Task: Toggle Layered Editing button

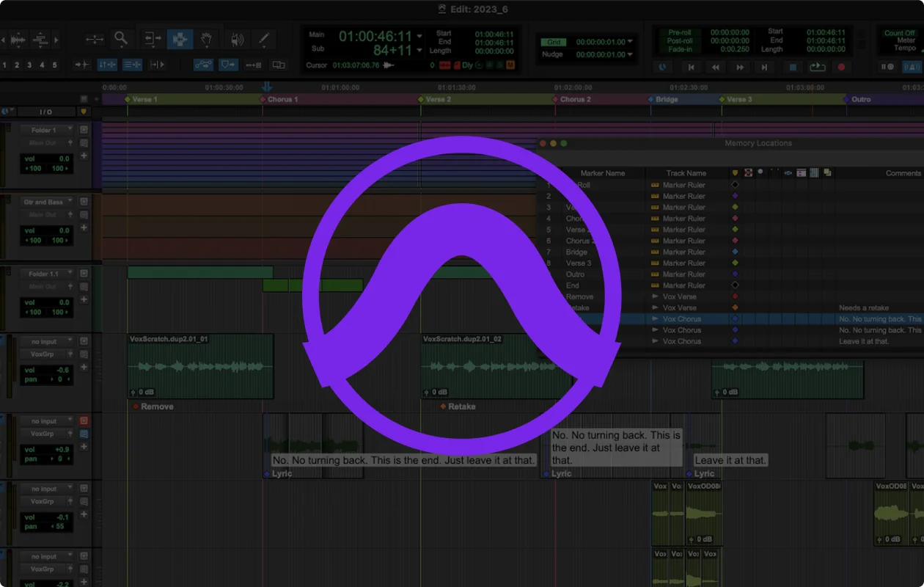Action: tap(278, 65)
